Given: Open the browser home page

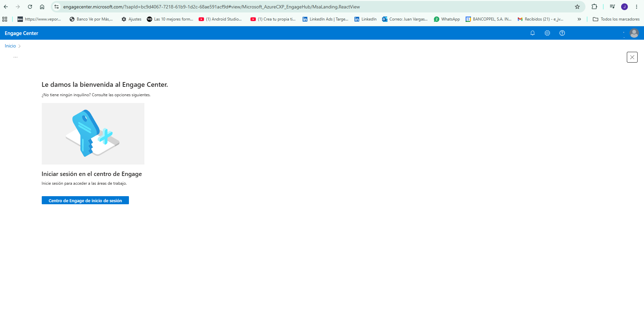Looking at the screenshot, I should click(x=42, y=7).
